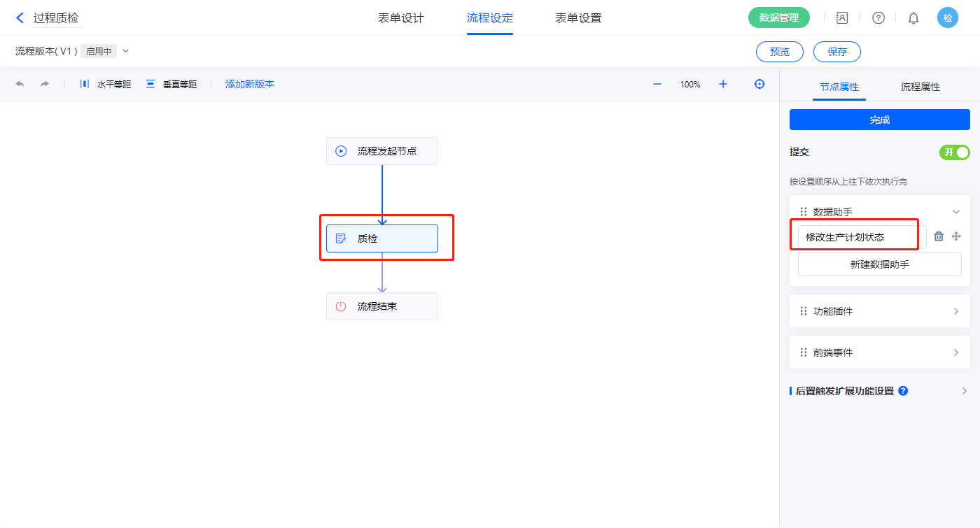Switch to the 表单设计 tab
Image resolution: width=980 pixels, height=528 pixels.
(x=401, y=18)
